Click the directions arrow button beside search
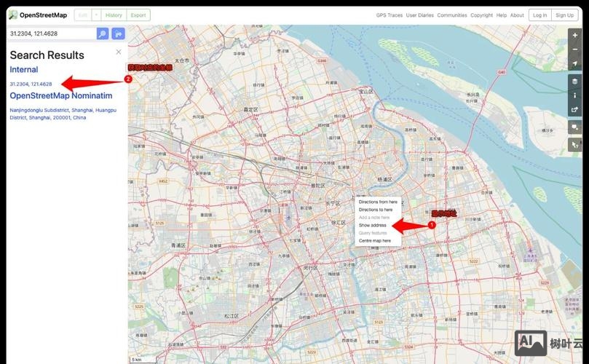This screenshot has height=364, width=589. coord(118,33)
